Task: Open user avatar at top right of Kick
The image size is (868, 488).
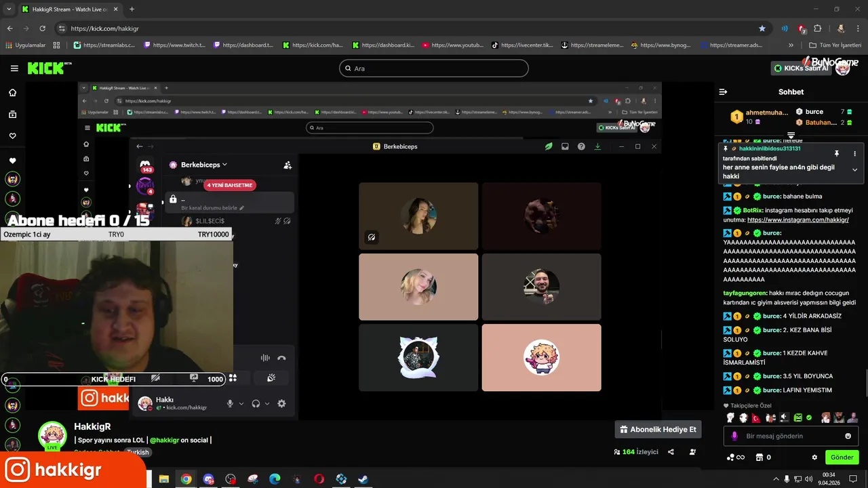Action: click(842, 68)
